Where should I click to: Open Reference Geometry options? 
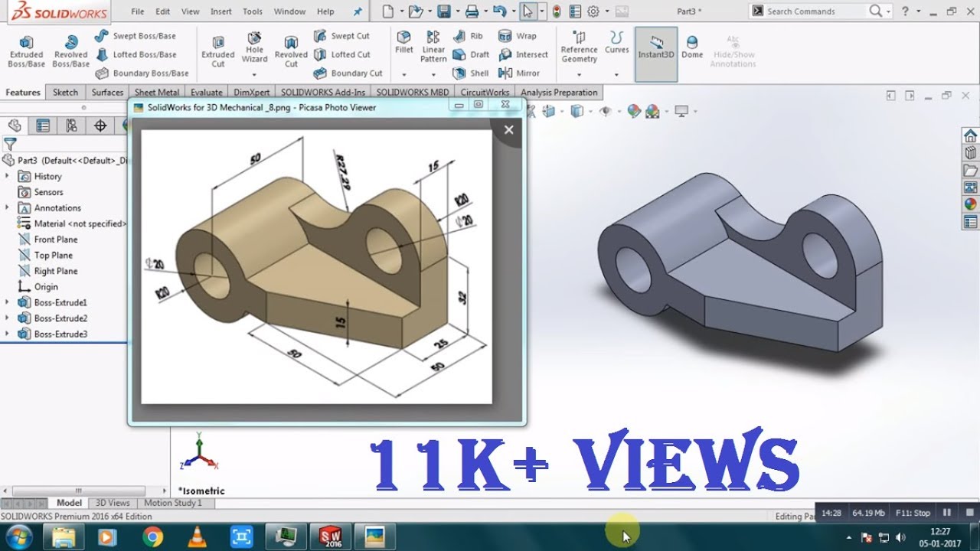[x=579, y=47]
